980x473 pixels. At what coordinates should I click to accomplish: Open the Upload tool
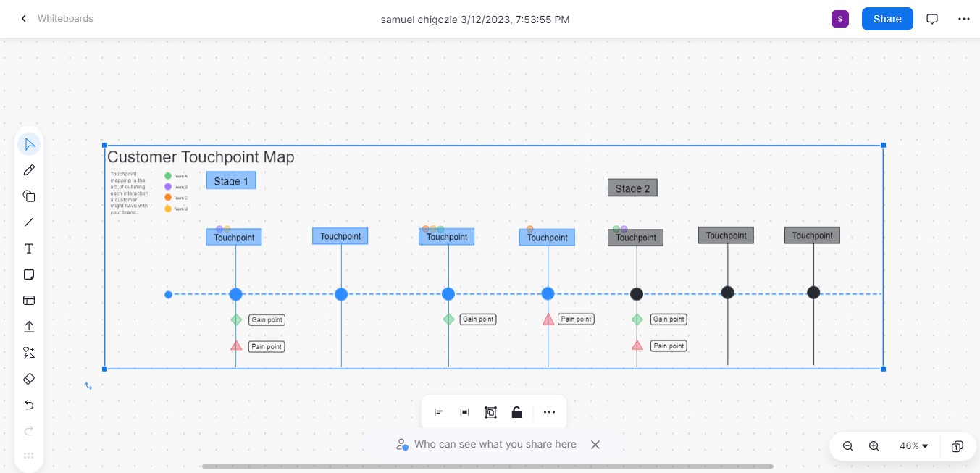(x=29, y=327)
